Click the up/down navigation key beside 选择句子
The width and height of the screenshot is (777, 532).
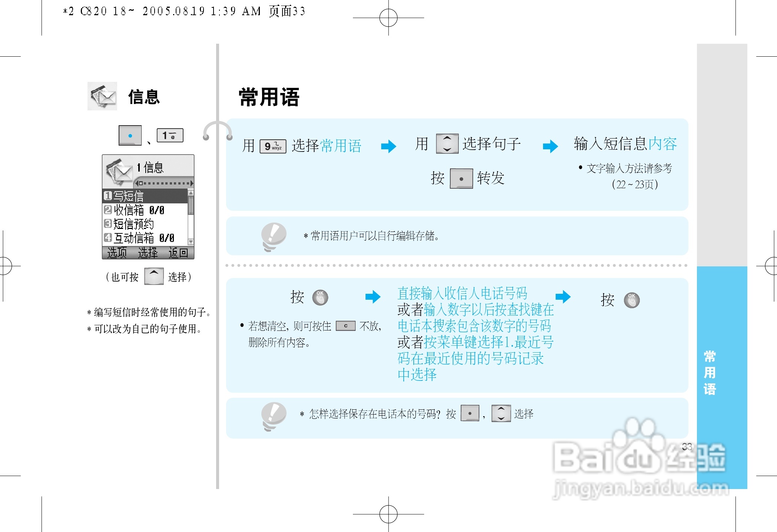(x=447, y=144)
